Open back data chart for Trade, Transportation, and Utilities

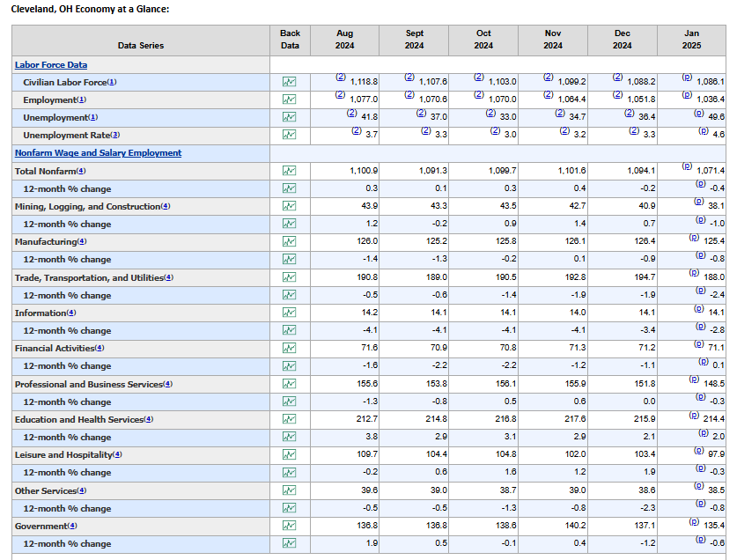coord(289,277)
